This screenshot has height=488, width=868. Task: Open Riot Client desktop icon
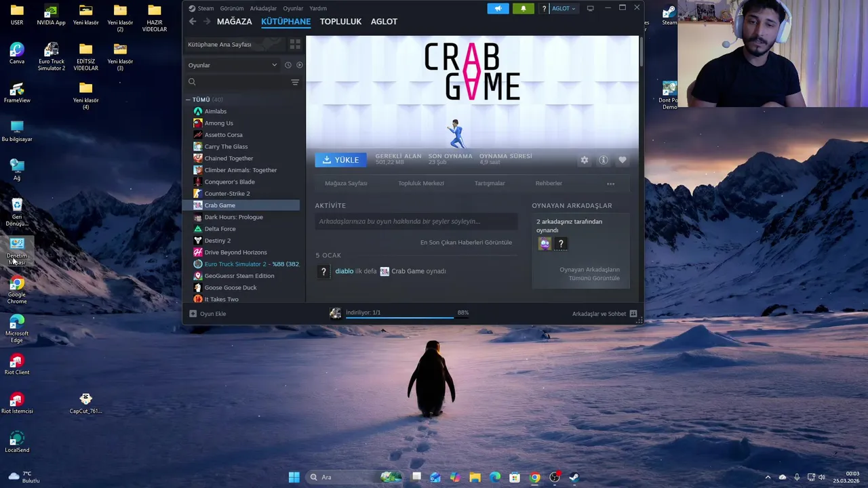(x=17, y=364)
